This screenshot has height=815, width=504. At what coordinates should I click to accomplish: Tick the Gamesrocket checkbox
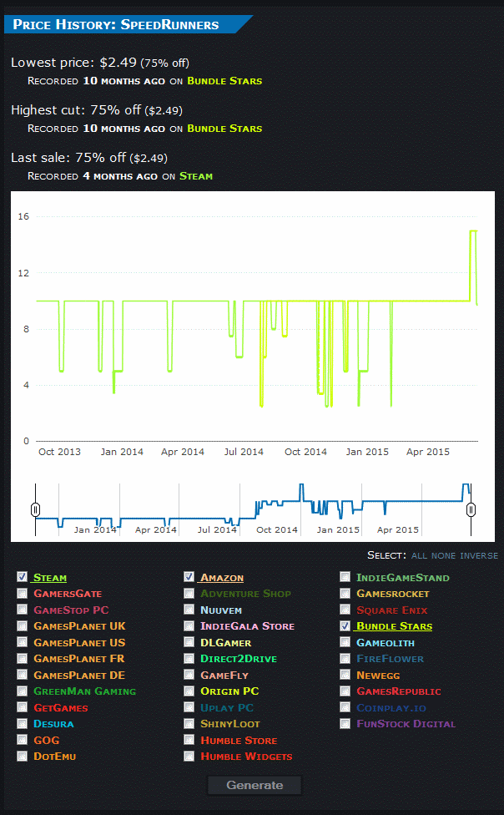click(345, 593)
